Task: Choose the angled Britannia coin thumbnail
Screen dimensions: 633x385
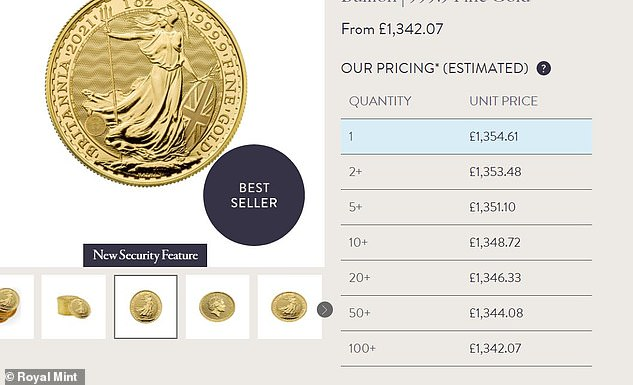Action: 289,307
